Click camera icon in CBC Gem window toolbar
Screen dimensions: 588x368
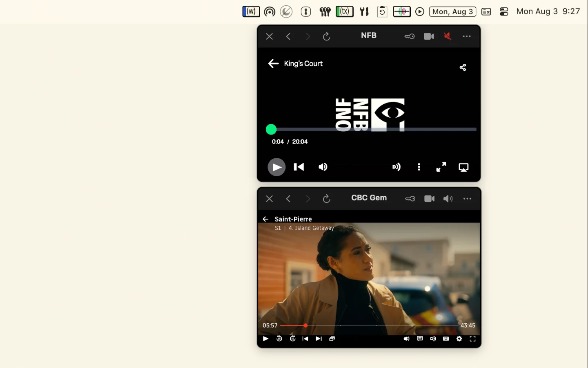click(x=430, y=199)
